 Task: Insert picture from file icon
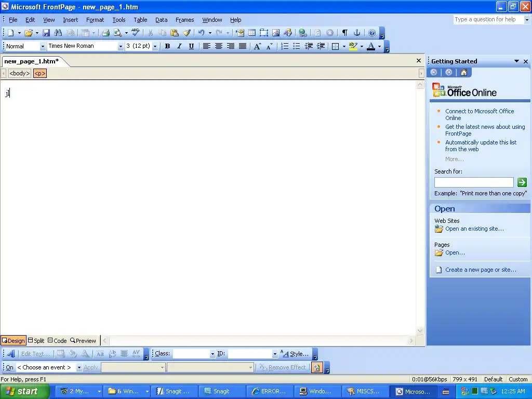pos(276,33)
